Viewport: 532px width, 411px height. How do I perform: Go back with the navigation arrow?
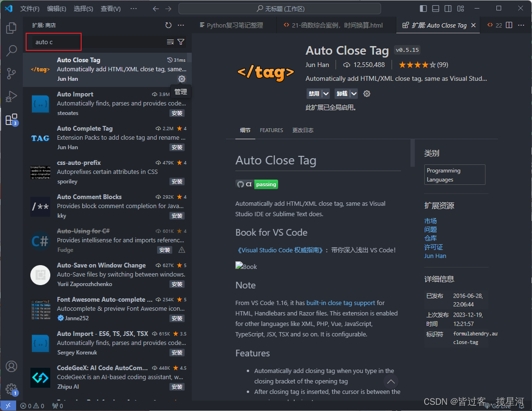pos(156,9)
